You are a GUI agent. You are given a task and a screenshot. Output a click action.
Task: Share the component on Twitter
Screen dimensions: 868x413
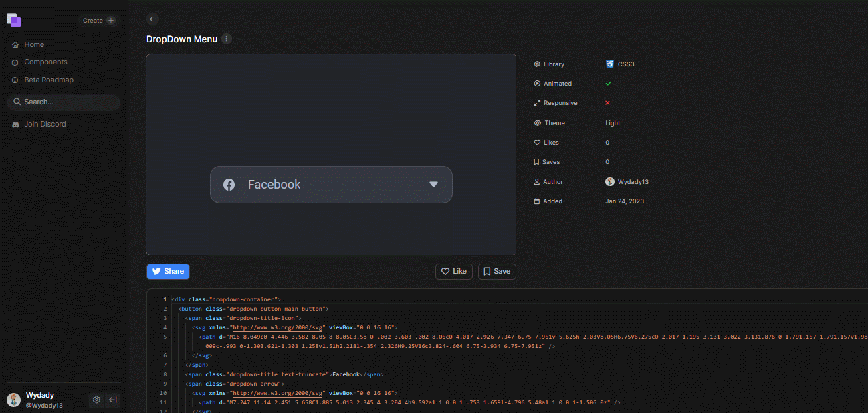[168, 271]
